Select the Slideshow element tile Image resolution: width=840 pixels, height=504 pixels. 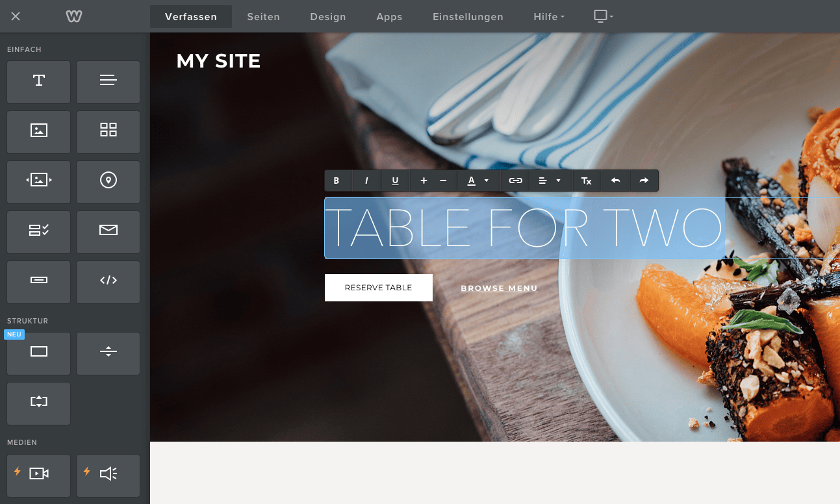tap(38, 182)
